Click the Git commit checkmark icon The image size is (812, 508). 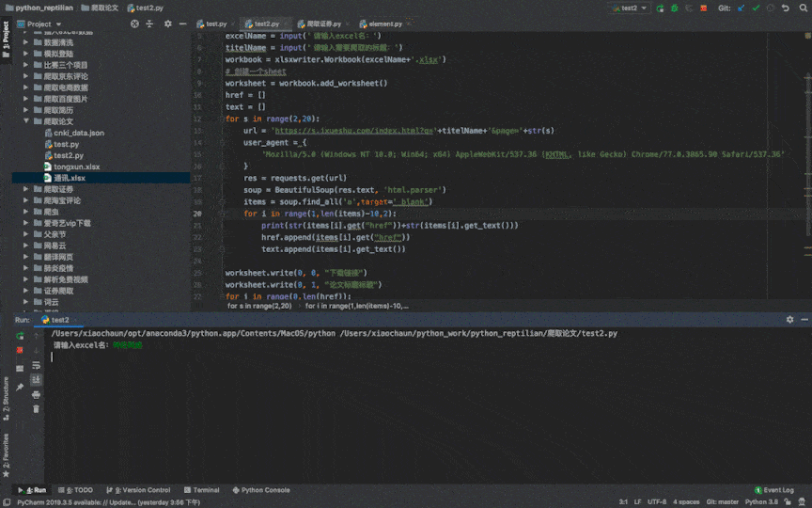point(755,8)
